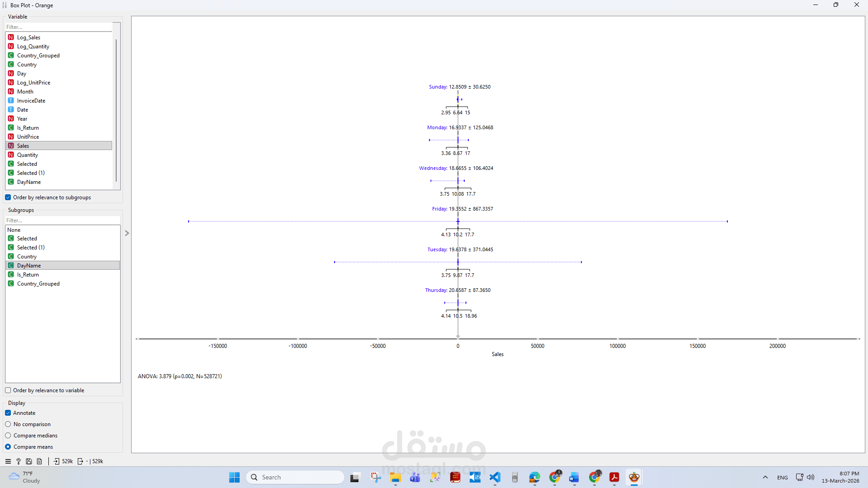Toggle Order by relevance to subgroups
Image resolution: width=868 pixels, height=488 pixels.
click(x=8, y=197)
